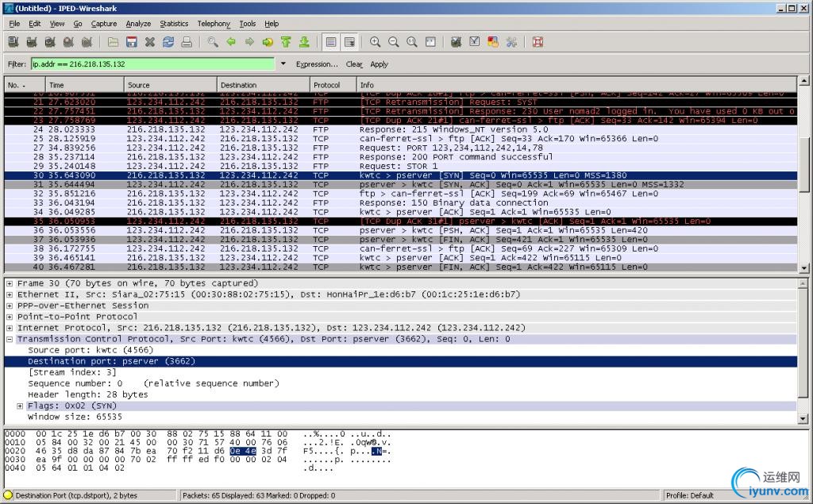The height and width of the screenshot is (504, 813).
Task: Collapse the Transmission Control Protocol node
Action: [10, 339]
